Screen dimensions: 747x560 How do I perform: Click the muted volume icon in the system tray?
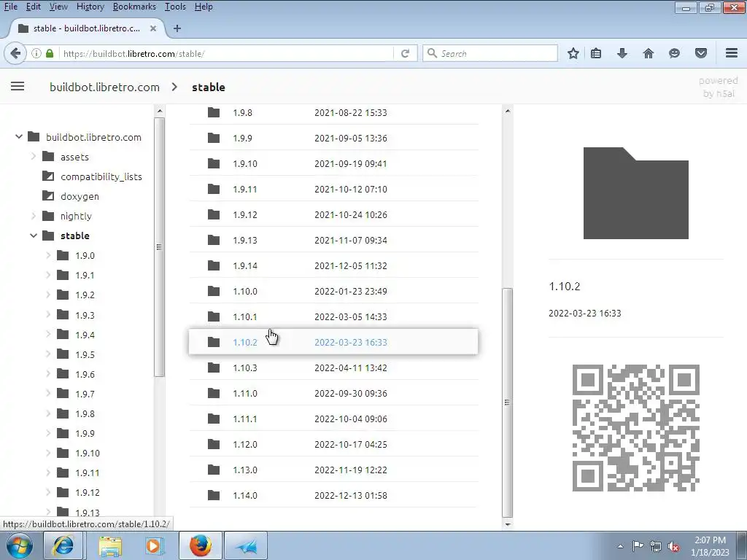click(x=673, y=546)
